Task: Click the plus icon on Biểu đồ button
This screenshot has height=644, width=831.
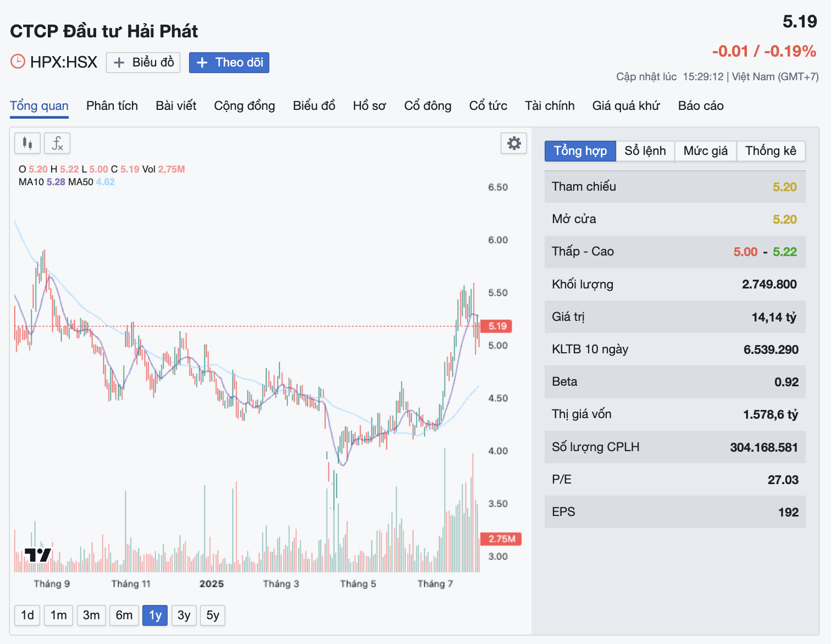Action: tap(119, 63)
